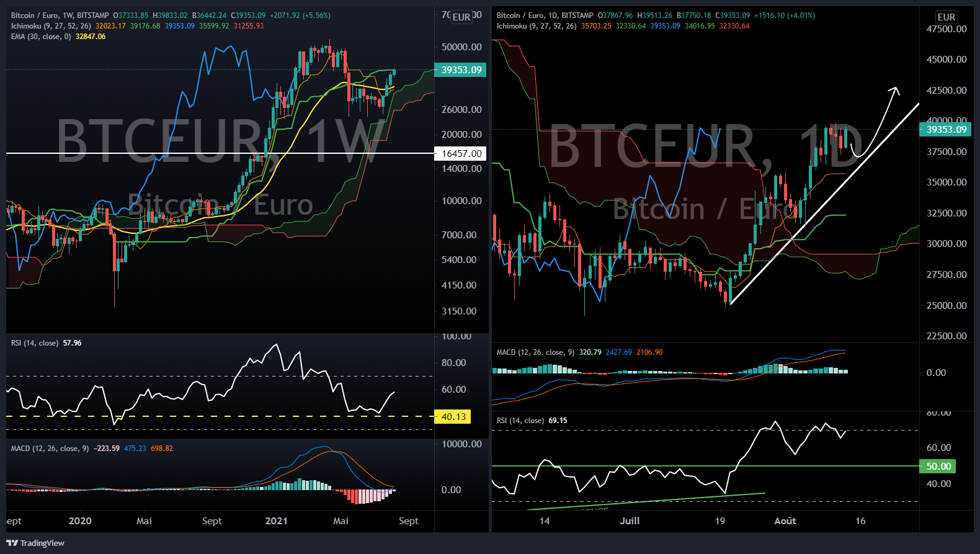Select the RSI legend on the weekly chart
The image size is (980, 554).
[35, 343]
